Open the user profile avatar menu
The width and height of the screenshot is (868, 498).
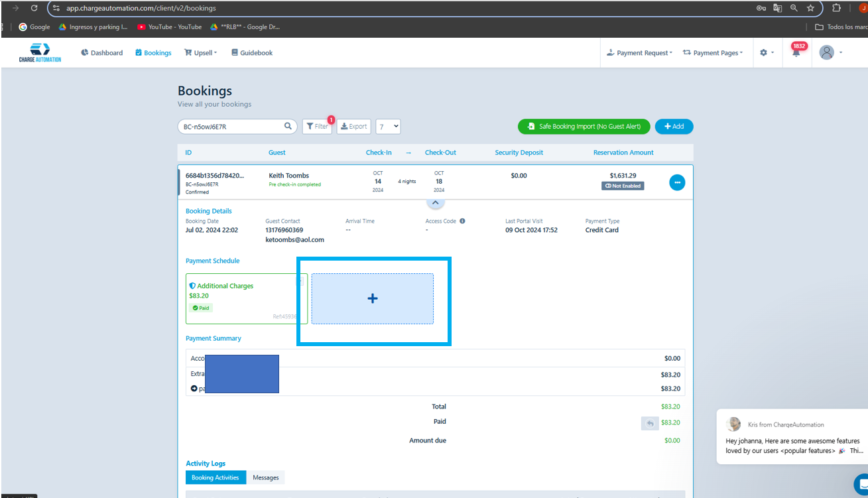831,52
